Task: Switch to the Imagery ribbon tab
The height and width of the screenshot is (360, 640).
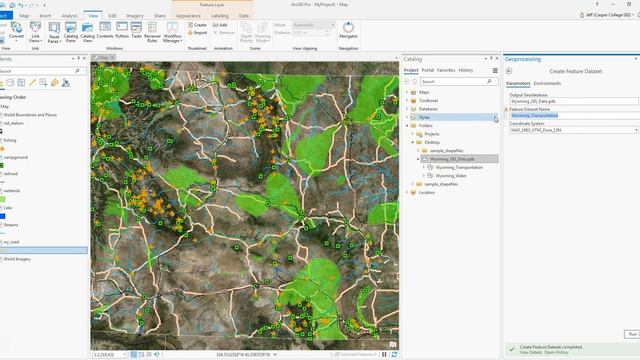Action: click(135, 16)
